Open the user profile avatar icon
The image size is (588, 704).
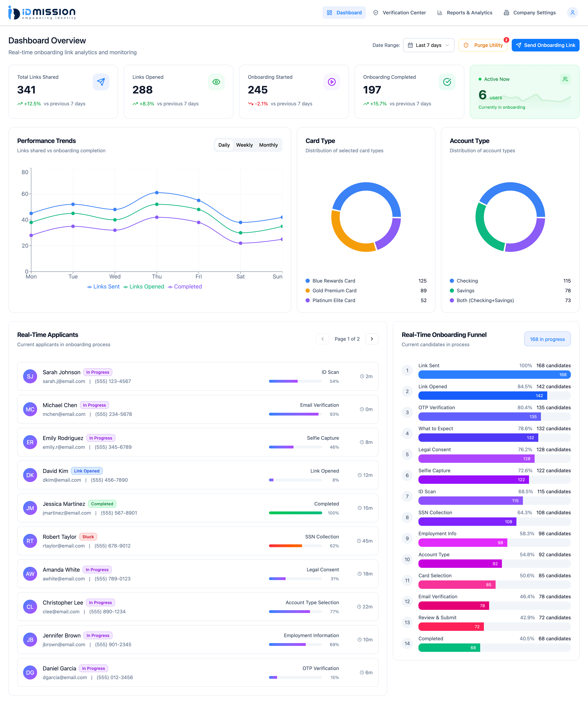(x=572, y=13)
